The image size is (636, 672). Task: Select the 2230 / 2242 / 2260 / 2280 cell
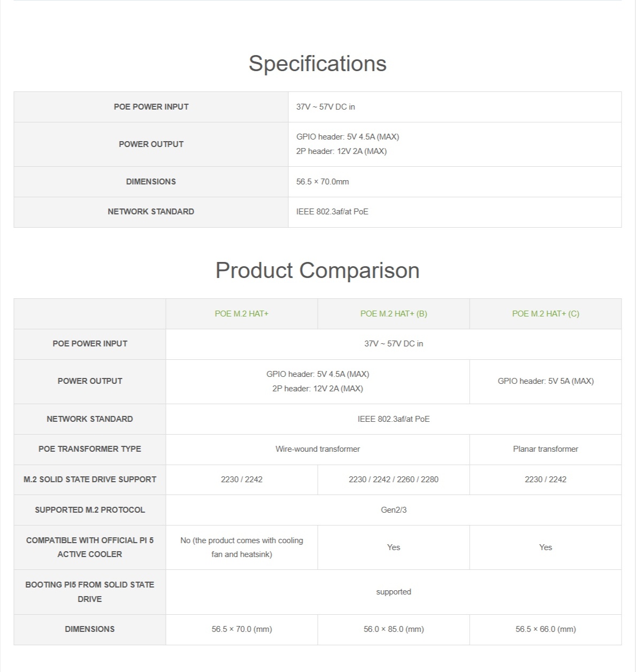point(393,480)
